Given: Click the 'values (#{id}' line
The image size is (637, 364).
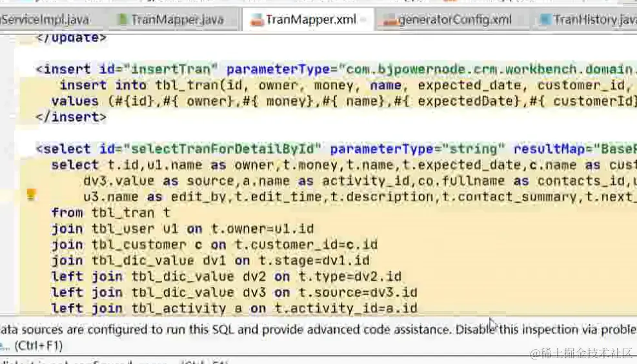Looking at the screenshot, I should click(x=344, y=101).
